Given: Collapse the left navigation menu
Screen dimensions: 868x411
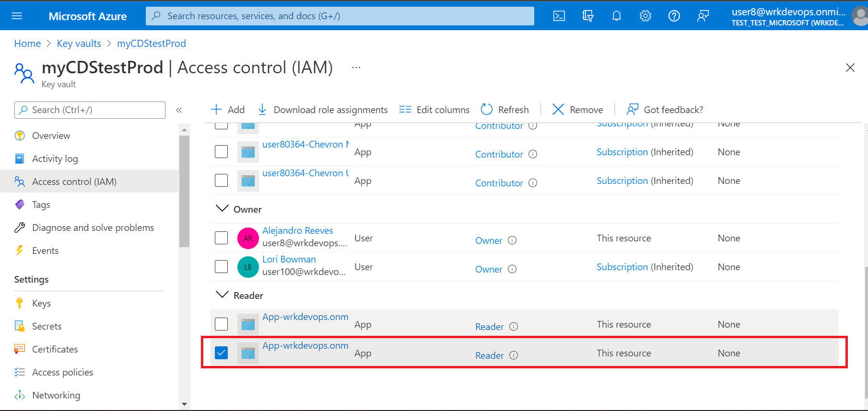Looking at the screenshot, I should point(179,110).
